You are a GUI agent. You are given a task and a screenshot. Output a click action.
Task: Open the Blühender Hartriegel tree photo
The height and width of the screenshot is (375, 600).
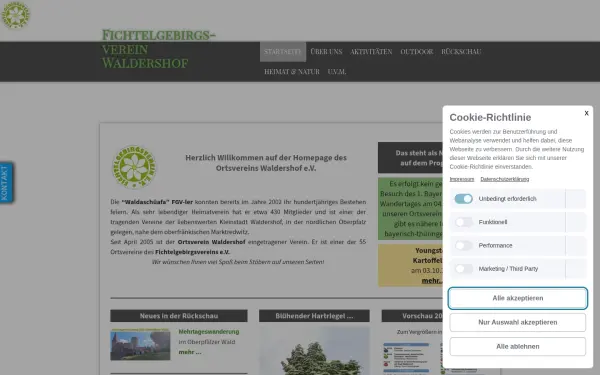tap(314, 351)
